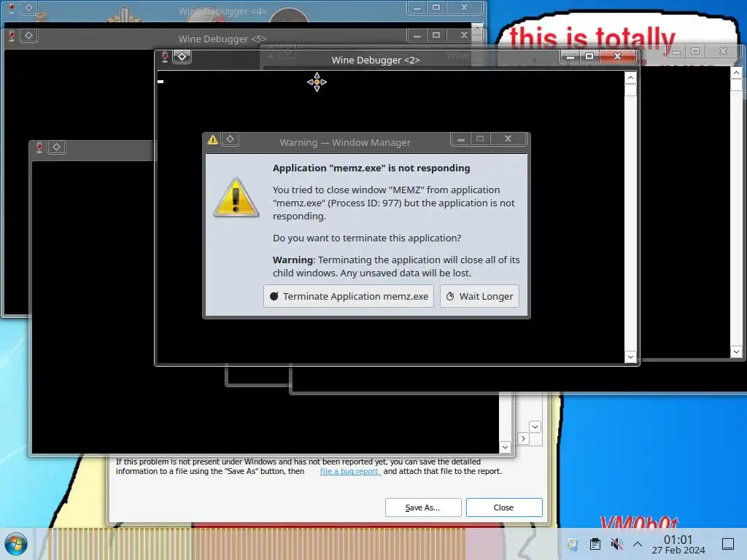The height and width of the screenshot is (560, 747).
Task: Click the muted volume tray icon
Action: (x=617, y=544)
